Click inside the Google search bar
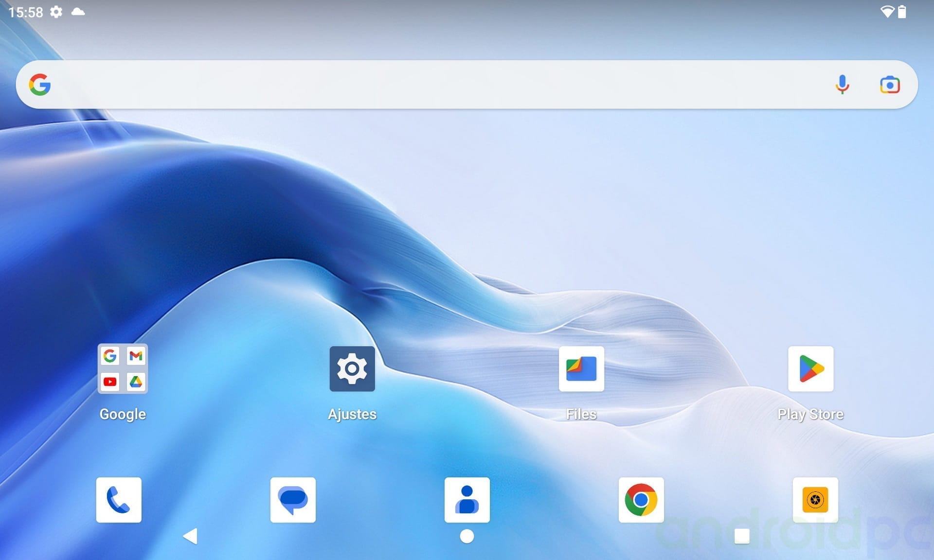Image resolution: width=934 pixels, height=560 pixels. pyautogui.click(x=438, y=85)
